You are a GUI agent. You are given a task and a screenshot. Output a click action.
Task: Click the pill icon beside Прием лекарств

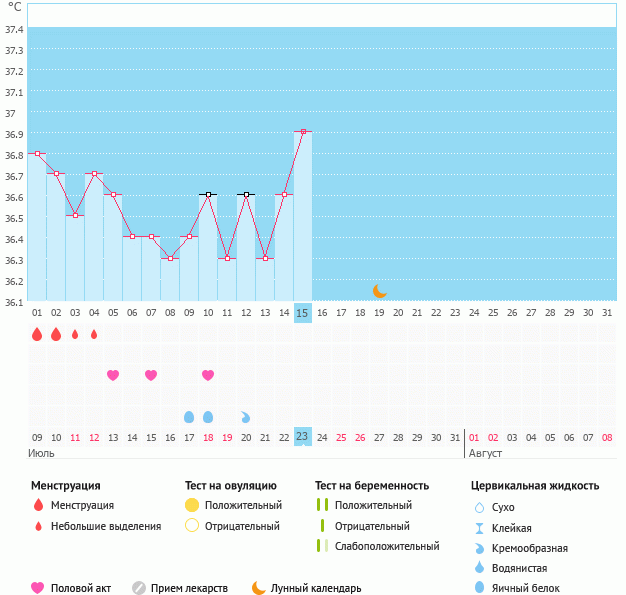click(139, 588)
